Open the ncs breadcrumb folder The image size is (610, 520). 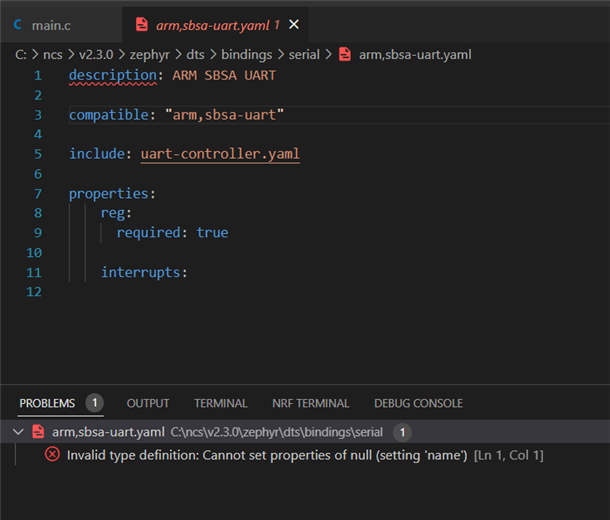[53, 54]
